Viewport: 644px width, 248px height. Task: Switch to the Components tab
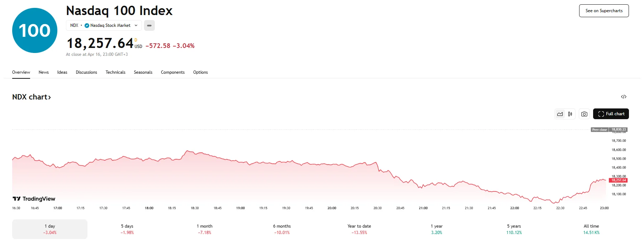(x=173, y=72)
